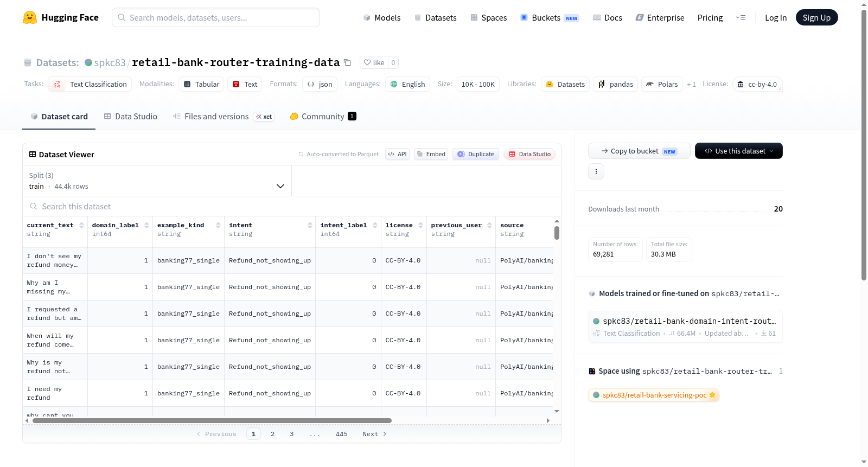The width and height of the screenshot is (868, 467).
Task: Sort the intent column
Action: [310, 225]
